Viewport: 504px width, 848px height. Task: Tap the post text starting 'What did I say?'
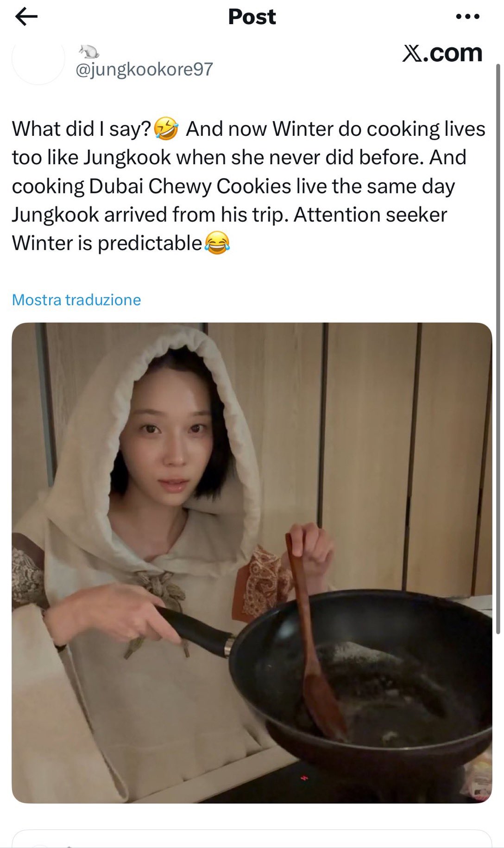coord(248,186)
